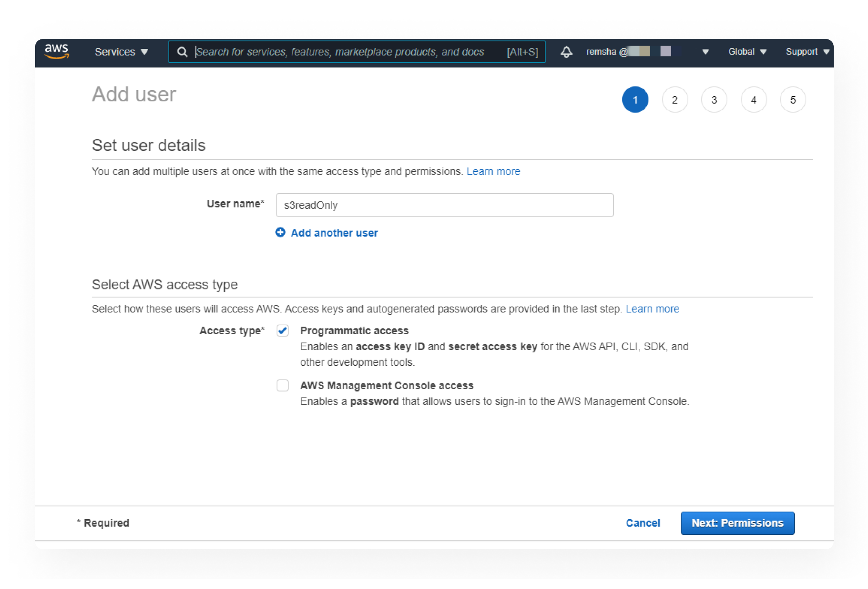This screenshot has height=589, width=868.
Task: Enable AWS Management Console access checkbox
Action: [283, 385]
